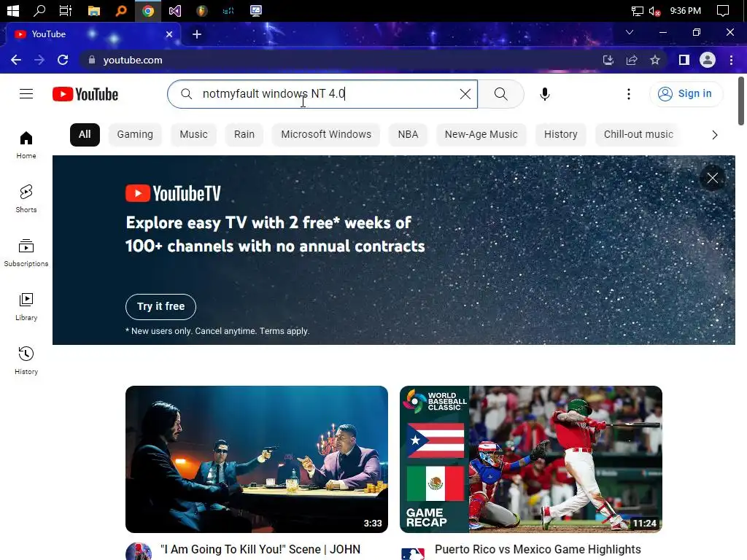Open Shorts in the sidebar

tap(26, 198)
